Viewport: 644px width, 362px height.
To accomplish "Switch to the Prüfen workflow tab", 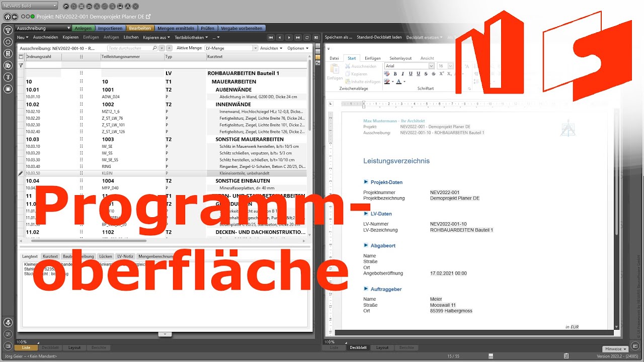I will 207,28.
